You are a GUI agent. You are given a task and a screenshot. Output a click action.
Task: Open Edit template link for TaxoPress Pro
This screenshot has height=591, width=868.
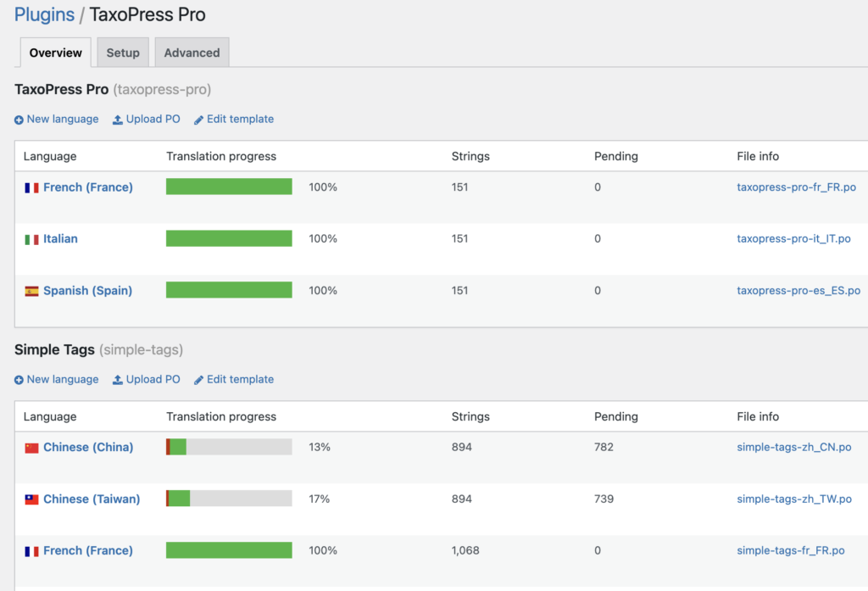point(240,119)
